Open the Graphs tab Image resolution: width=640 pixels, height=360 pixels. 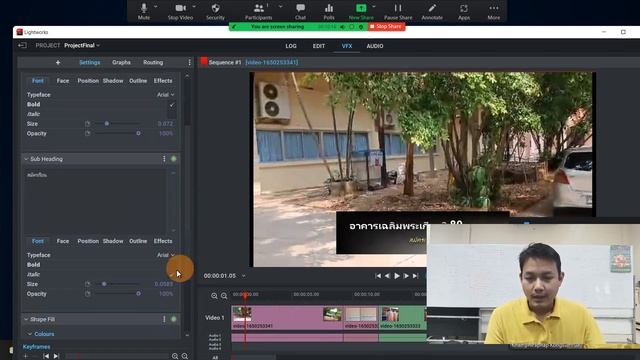pos(121,62)
